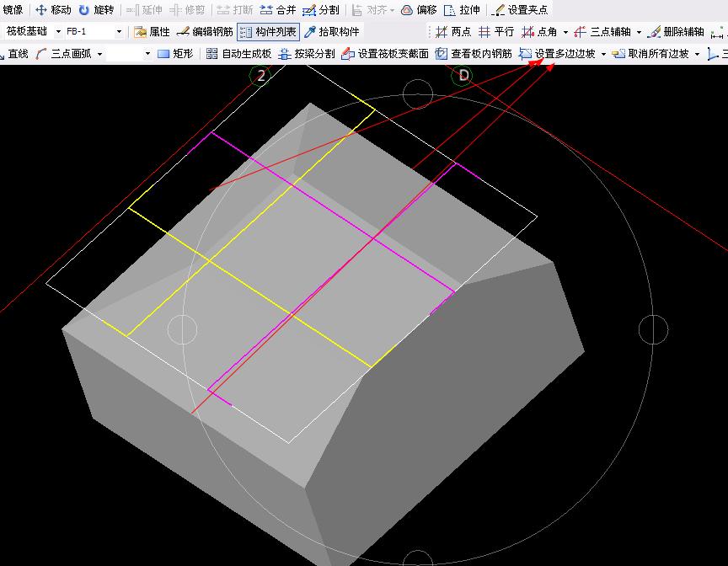Select the 拉伸 (Stretch) tool
This screenshot has height=566, width=728.
[x=462, y=10]
